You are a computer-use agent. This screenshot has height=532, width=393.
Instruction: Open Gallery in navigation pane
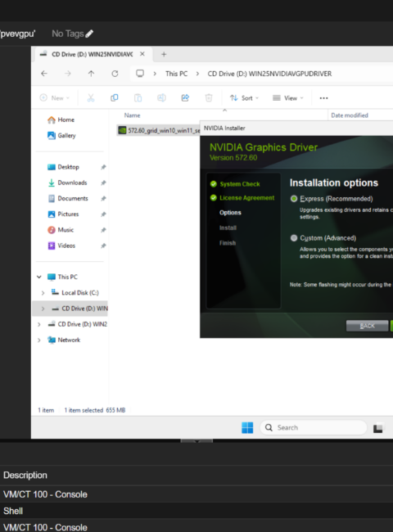pyautogui.click(x=61, y=135)
